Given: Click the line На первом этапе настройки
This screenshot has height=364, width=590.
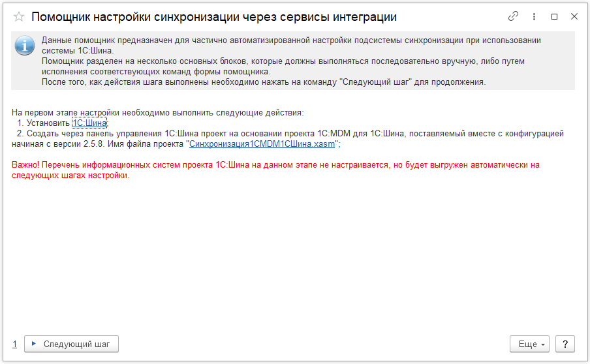Looking at the screenshot, I should tap(157, 112).
